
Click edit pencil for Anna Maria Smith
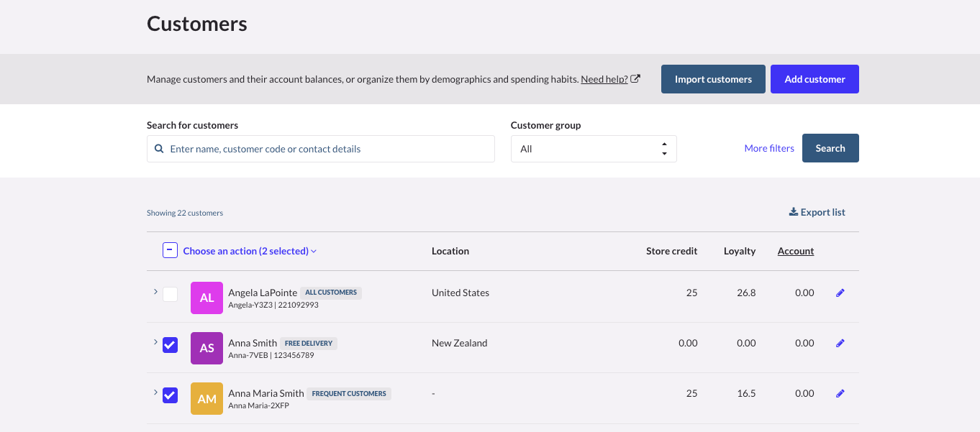click(x=840, y=394)
